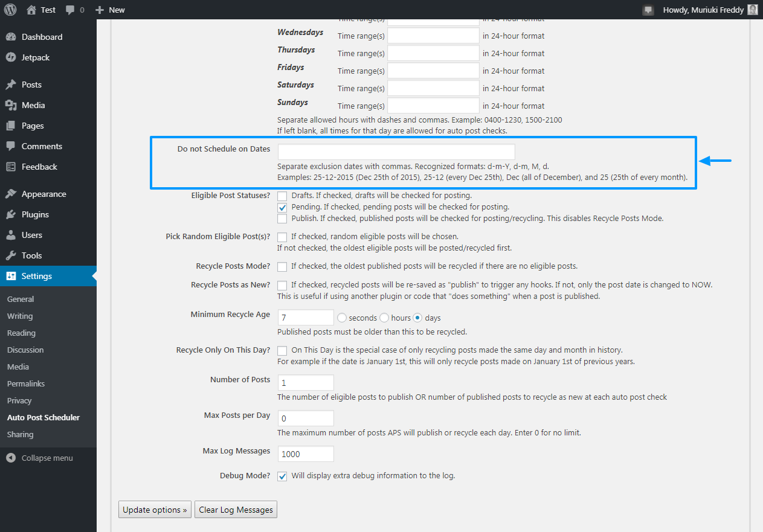This screenshot has height=532, width=763.
Task: Click the Collapse menu arrow icon
Action: (11, 458)
